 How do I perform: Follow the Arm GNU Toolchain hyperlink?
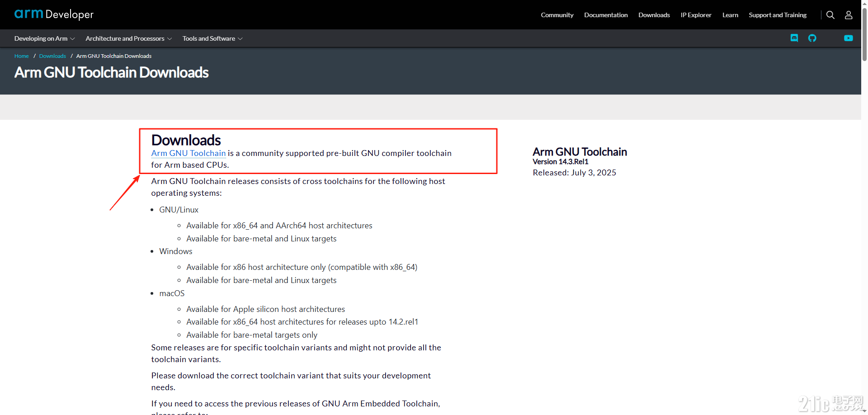pos(189,153)
